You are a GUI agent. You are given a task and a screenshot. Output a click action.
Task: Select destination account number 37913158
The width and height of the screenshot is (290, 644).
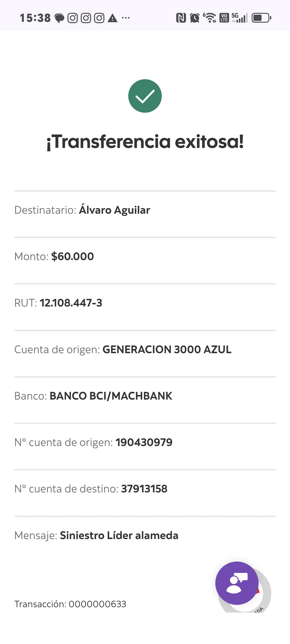pyautogui.click(x=144, y=489)
